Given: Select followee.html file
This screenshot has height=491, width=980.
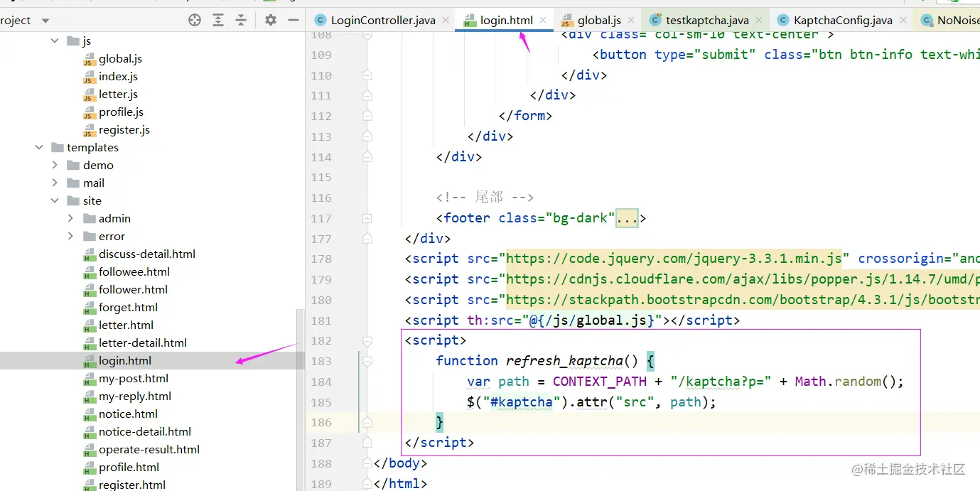Looking at the screenshot, I should (x=134, y=272).
